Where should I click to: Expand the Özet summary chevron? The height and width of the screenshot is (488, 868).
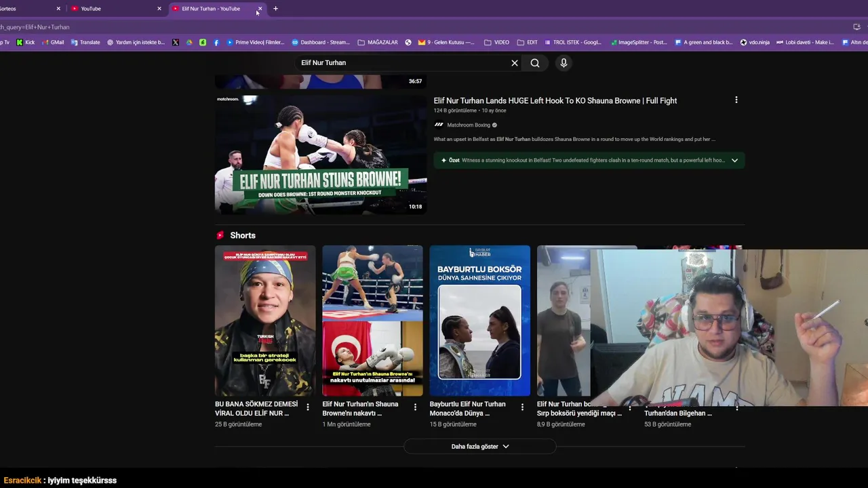pyautogui.click(x=734, y=161)
